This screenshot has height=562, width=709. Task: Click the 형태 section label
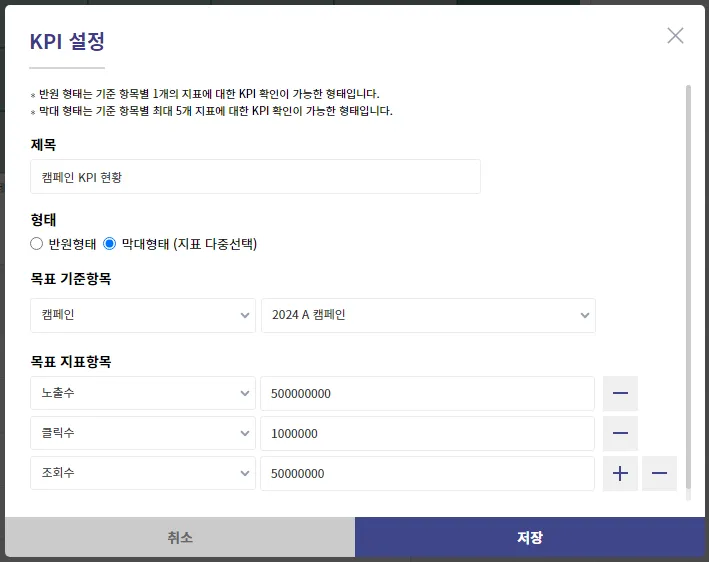point(43,220)
